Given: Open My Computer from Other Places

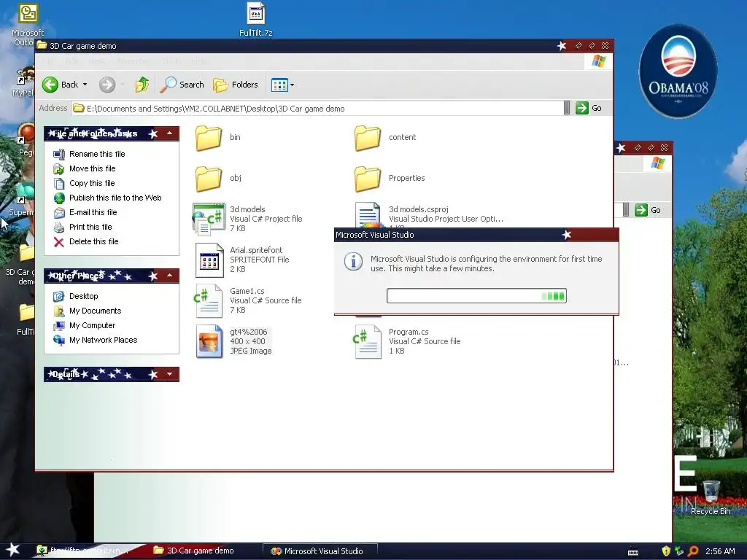Looking at the screenshot, I should click(x=92, y=326).
